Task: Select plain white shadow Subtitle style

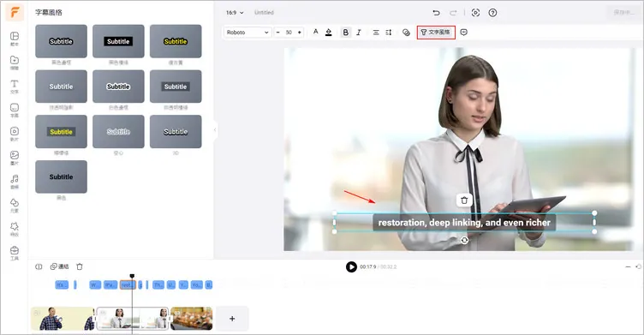Action: coord(61,87)
